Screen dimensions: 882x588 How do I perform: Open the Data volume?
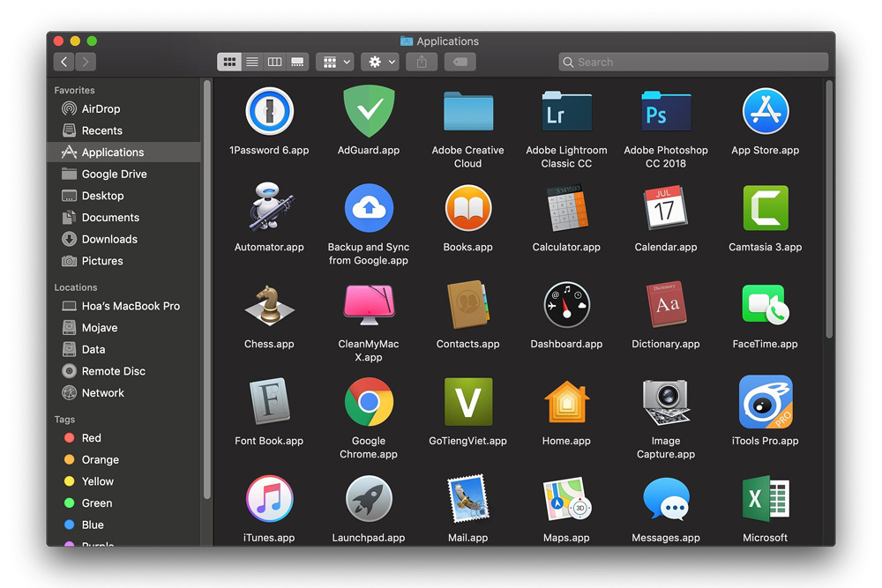[x=123, y=350]
